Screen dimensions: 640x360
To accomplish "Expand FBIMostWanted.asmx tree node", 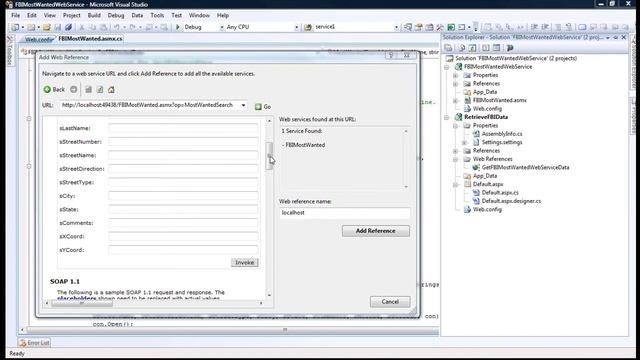I will pos(456,100).
